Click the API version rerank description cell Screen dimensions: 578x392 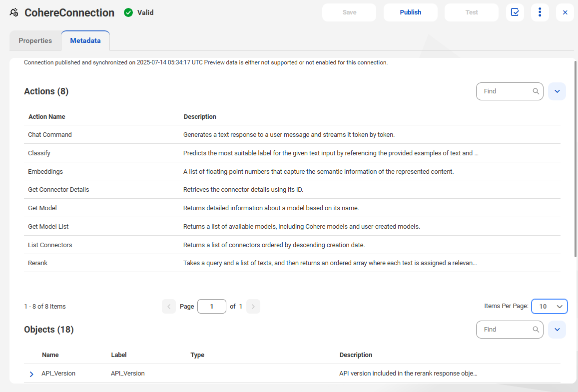coord(408,374)
